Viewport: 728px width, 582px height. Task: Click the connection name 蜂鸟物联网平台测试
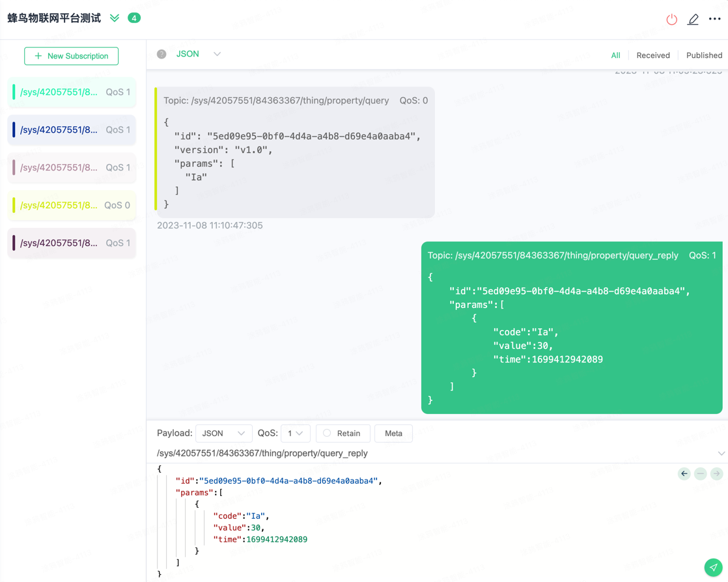coord(54,18)
